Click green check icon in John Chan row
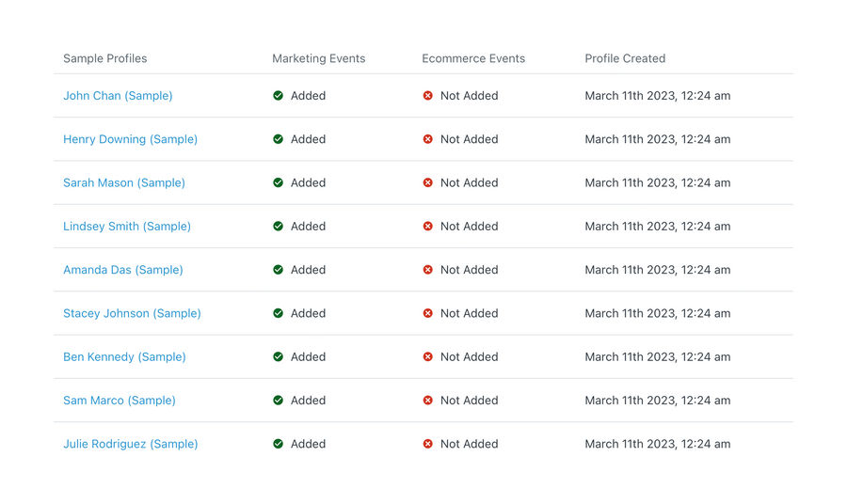 278,96
